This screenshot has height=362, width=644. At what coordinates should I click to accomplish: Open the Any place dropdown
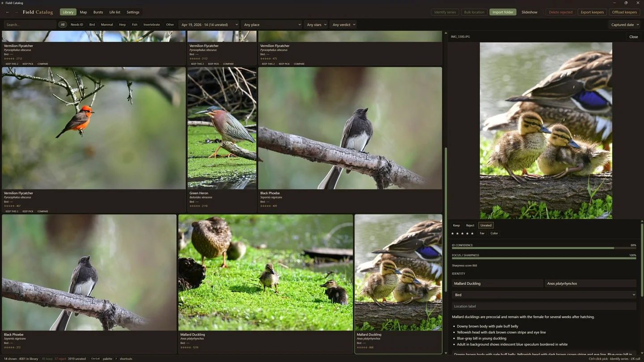pyautogui.click(x=272, y=25)
